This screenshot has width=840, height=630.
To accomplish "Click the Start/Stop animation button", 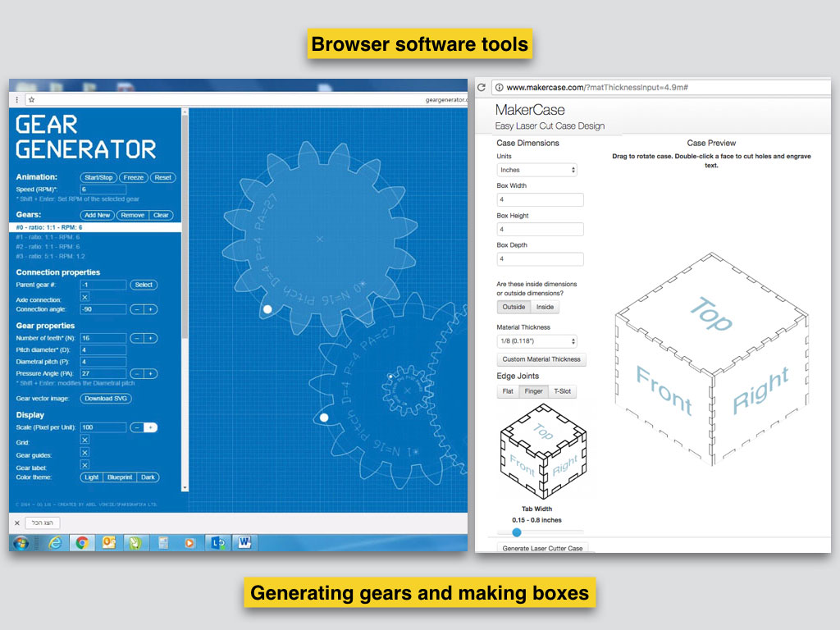I will (x=98, y=177).
